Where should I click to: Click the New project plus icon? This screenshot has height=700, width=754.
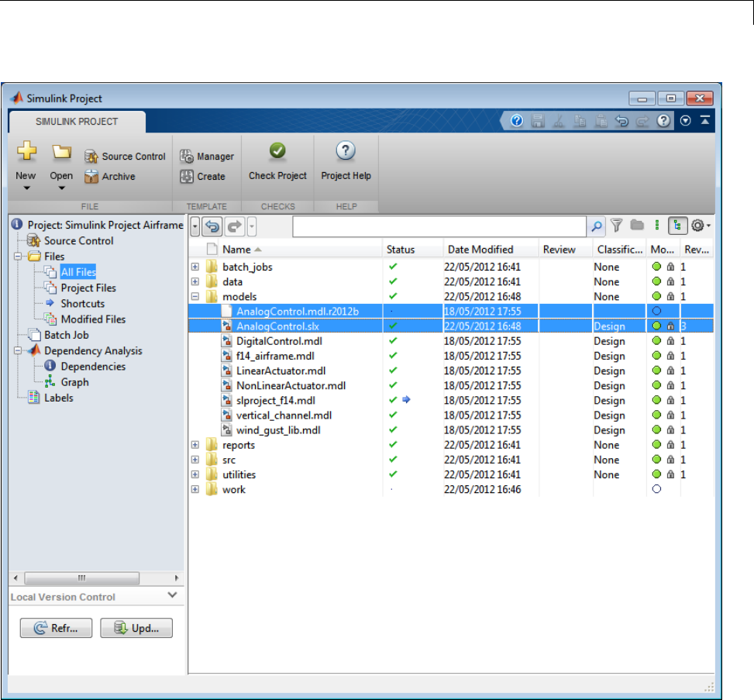(26, 151)
